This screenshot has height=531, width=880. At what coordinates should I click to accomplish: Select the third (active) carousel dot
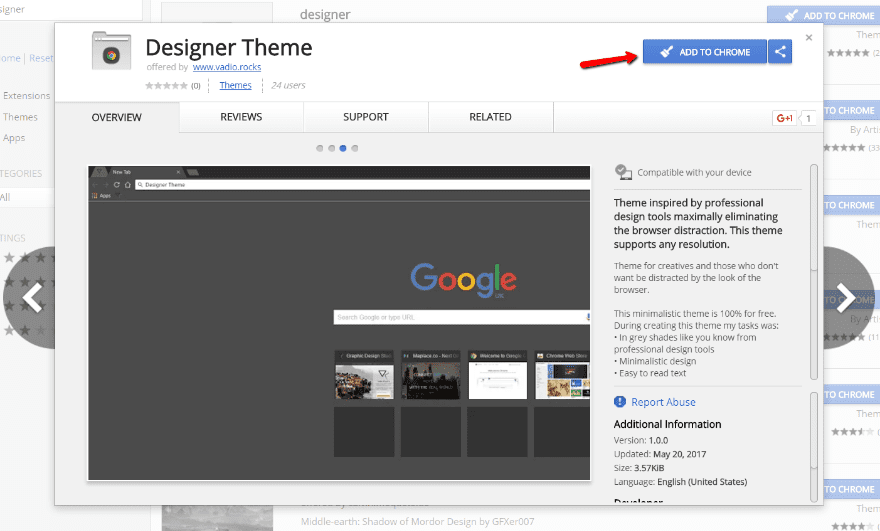343,148
